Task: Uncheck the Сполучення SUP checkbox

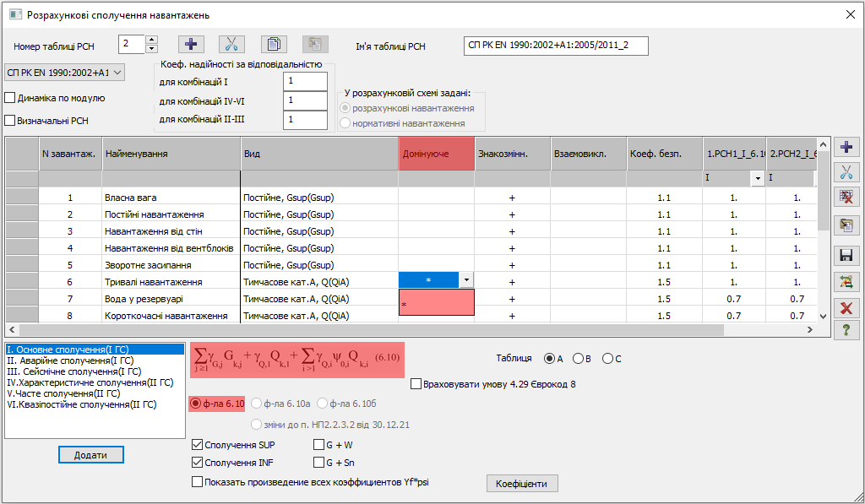Action: (198, 444)
